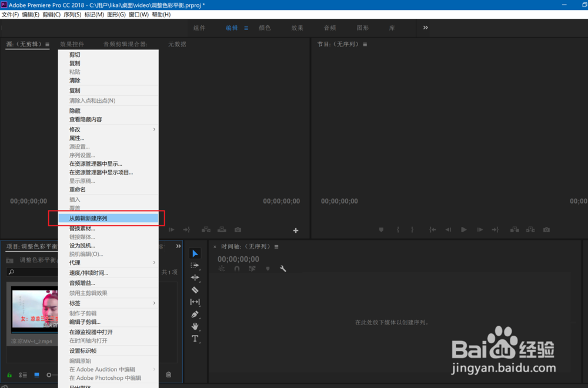Adjust the zoom slider in the Project panel
Screen dimensions: 588x388
coord(50,374)
